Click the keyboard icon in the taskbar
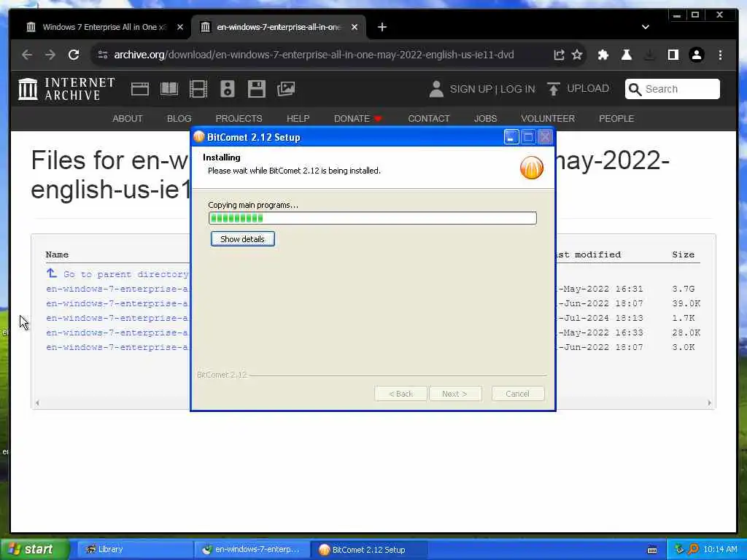747x560 pixels. pyautogui.click(x=652, y=550)
